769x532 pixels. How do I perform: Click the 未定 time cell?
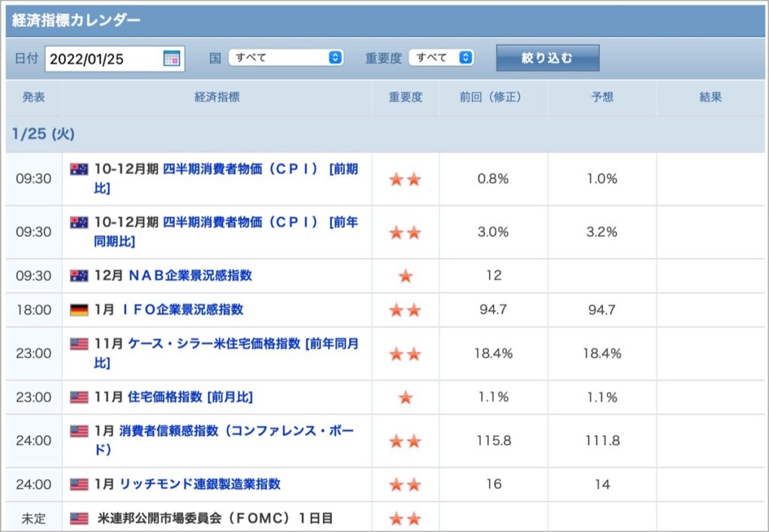click(x=34, y=518)
